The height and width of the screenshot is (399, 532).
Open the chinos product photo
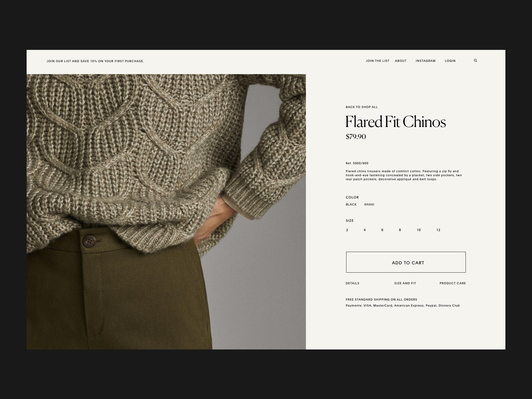pyautogui.click(x=166, y=212)
